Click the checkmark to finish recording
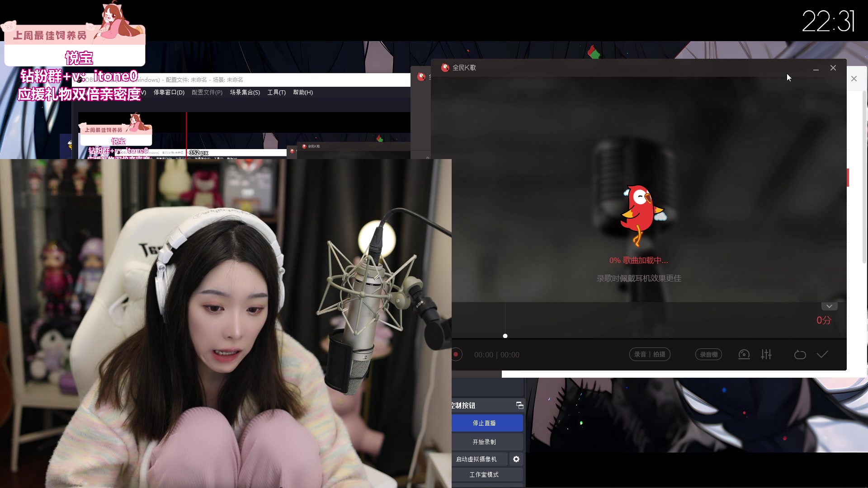The width and height of the screenshot is (868, 488). coord(822,355)
